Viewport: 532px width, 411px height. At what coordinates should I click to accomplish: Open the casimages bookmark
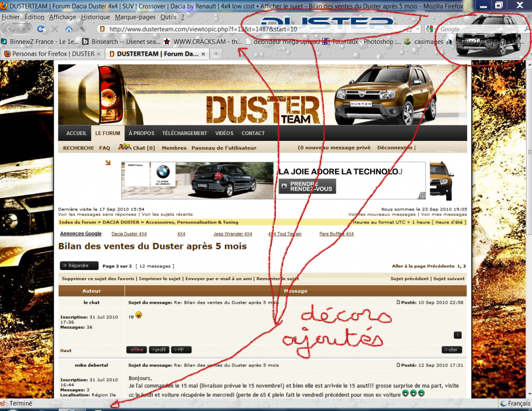coord(424,41)
